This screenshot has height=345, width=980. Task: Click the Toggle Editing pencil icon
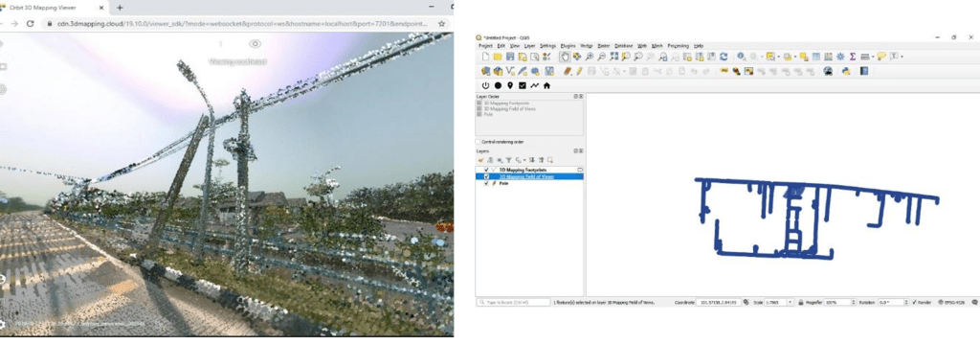579,71
